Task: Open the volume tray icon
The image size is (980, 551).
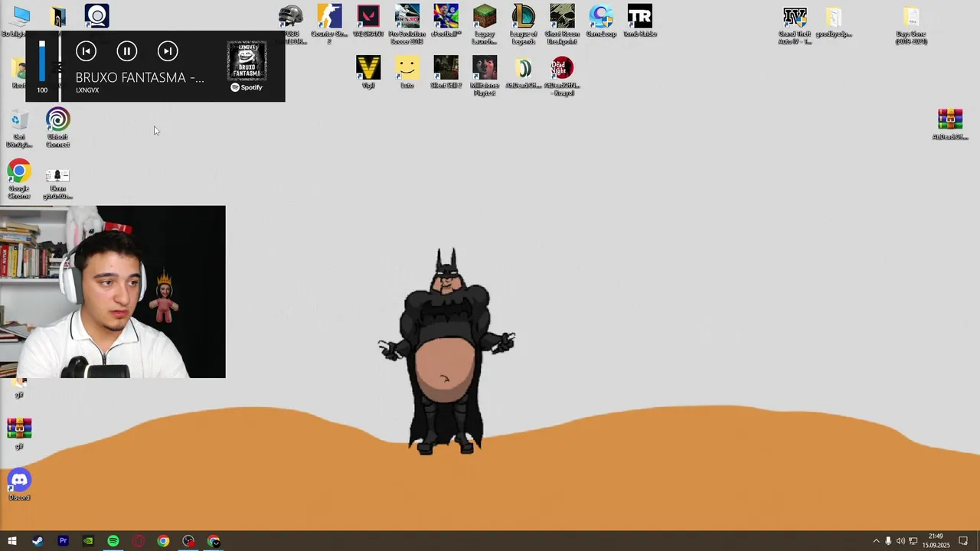Action: click(900, 541)
